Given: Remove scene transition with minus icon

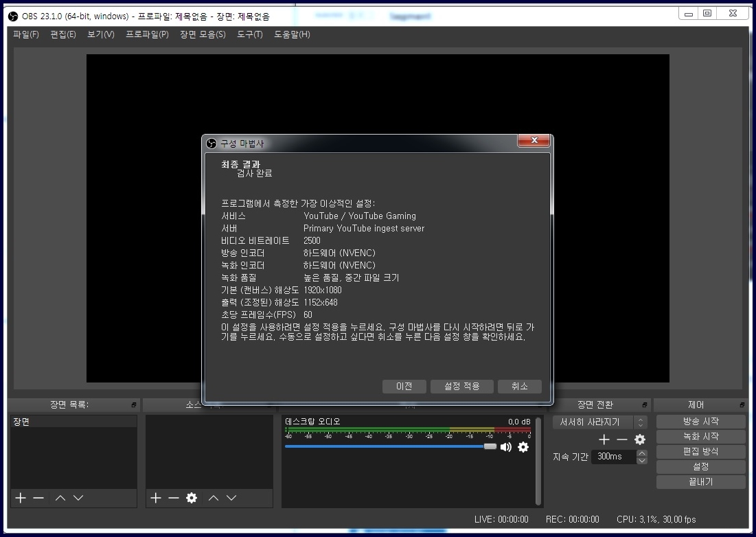Looking at the screenshot, I should [622, 439].
